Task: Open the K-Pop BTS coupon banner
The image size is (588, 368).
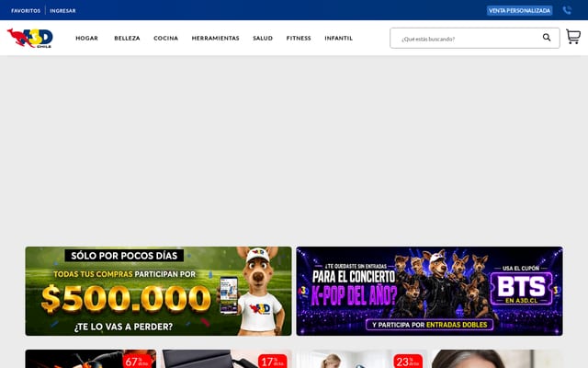Action: pyautogui.click(x=429, y=291)
